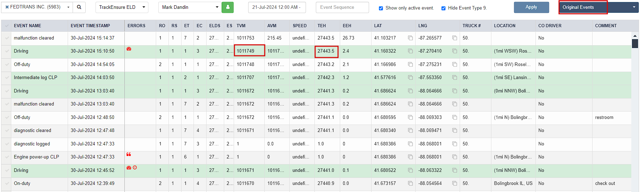Copy latitude value 41.103217
The image size is (644, 192).
click(410, 38)
